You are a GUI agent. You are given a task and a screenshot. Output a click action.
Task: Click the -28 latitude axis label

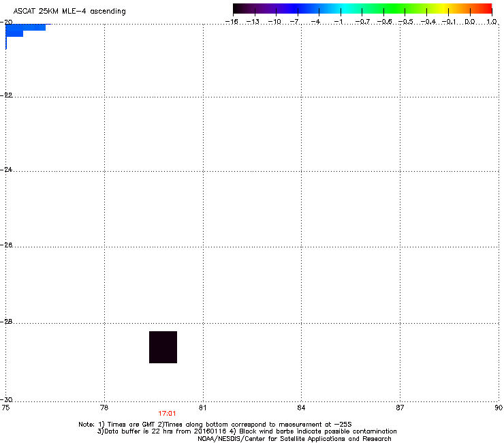pyautogui.click(x=6, y=322)
